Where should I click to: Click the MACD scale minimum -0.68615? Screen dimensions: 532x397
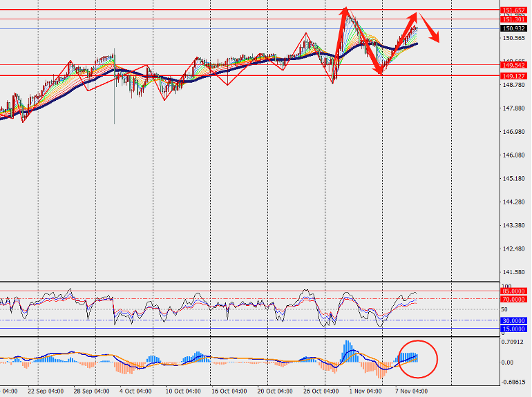513,382
